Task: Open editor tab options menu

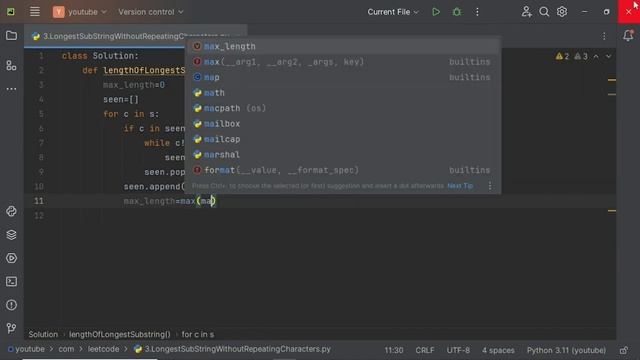Action: (x=604, y=36)
